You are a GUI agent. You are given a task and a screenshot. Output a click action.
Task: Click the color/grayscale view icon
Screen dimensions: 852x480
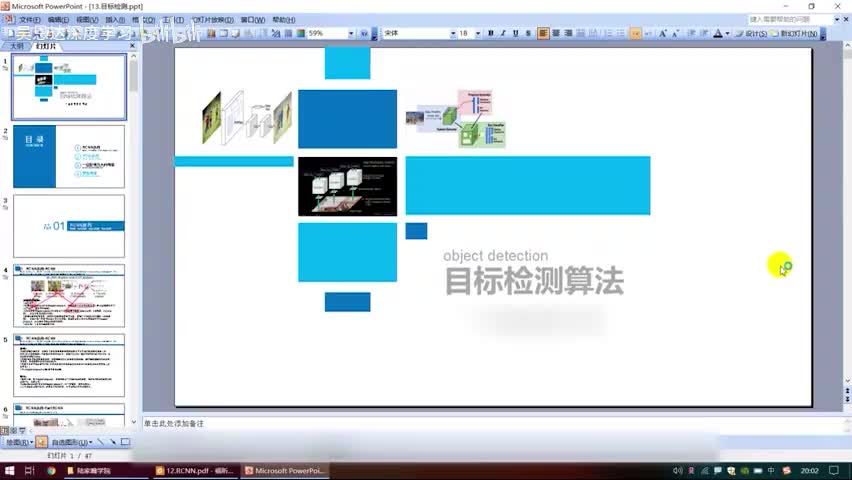point(300,33)
